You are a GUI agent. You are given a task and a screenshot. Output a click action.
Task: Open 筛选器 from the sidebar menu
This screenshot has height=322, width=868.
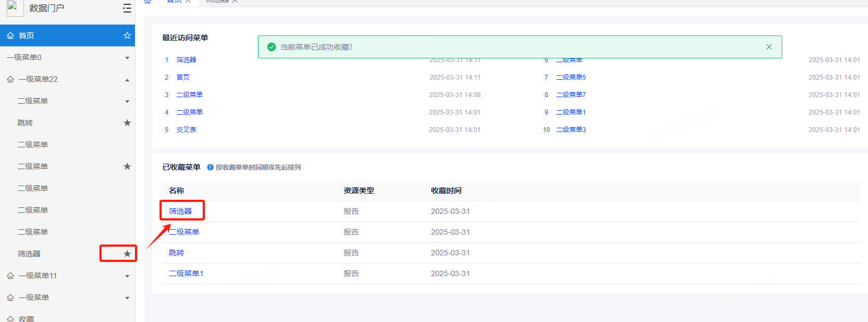(29, 254)
